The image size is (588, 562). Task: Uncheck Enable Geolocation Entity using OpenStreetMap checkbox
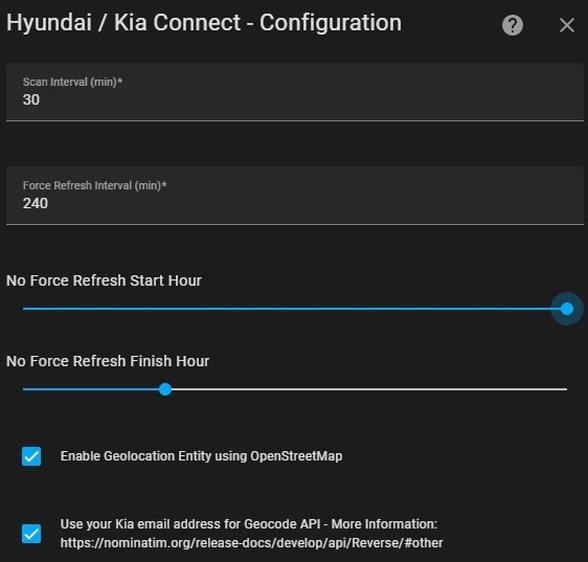pos(32,456)
